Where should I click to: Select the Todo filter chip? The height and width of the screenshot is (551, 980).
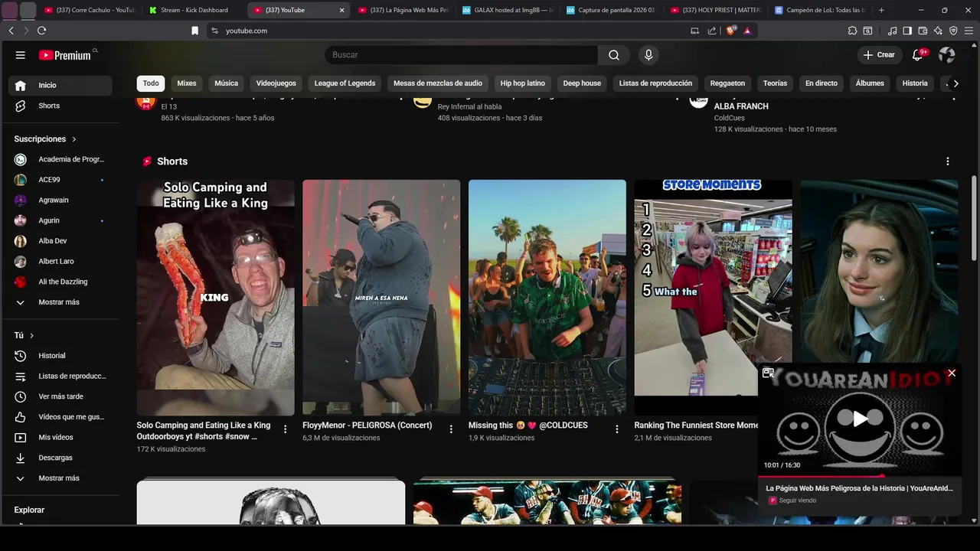click(x=151, y=83)
